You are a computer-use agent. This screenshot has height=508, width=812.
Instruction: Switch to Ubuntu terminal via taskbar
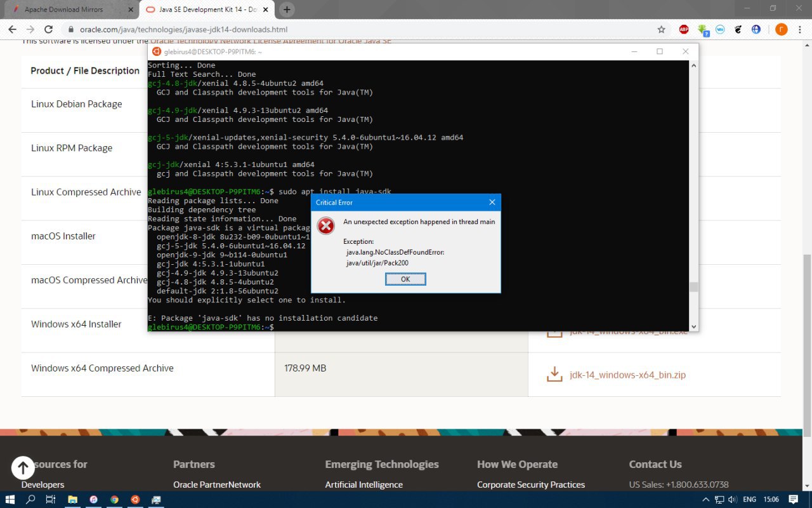135,499
